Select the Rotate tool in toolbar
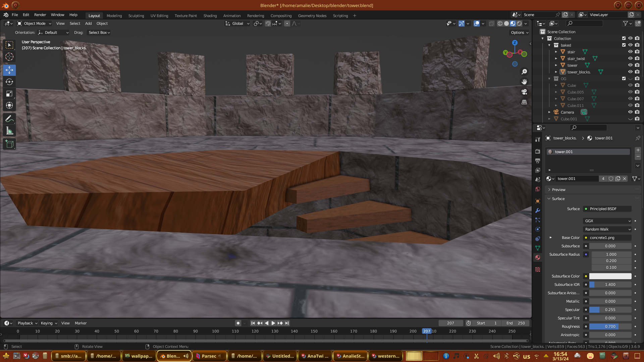This screenshot has width=644, height=362. tap(9, 82)
